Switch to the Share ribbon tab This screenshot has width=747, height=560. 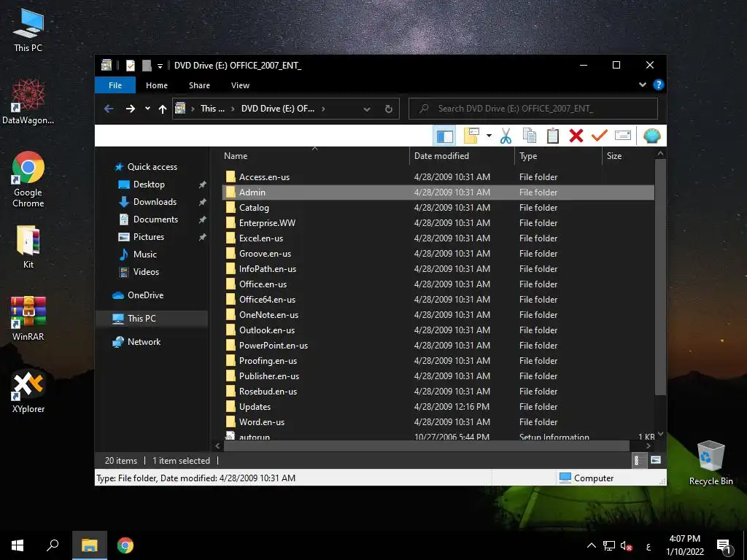(199, 85)
